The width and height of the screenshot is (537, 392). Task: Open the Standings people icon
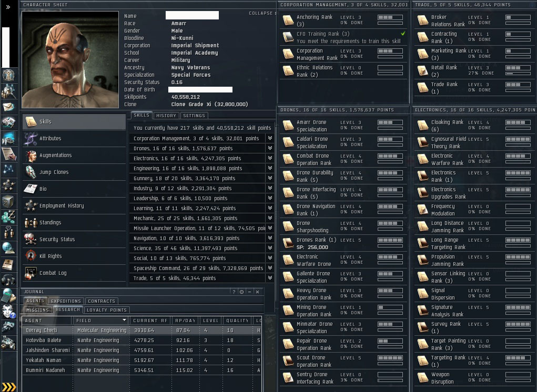click(x=31, y=222)
